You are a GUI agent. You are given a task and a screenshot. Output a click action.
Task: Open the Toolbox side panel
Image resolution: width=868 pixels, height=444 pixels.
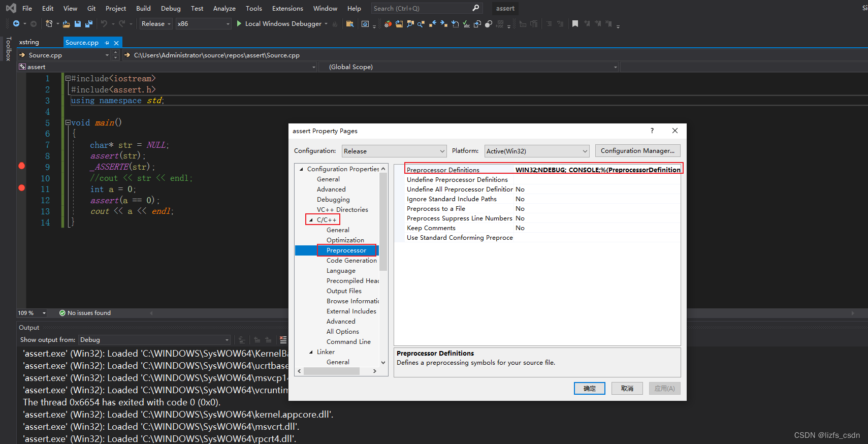tap(8, 49)
